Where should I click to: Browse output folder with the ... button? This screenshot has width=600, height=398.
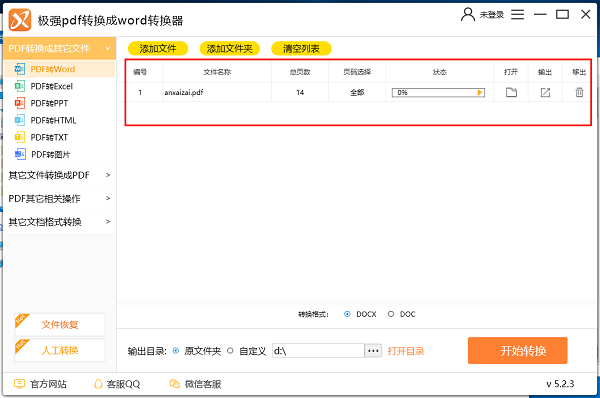point(373,351)
